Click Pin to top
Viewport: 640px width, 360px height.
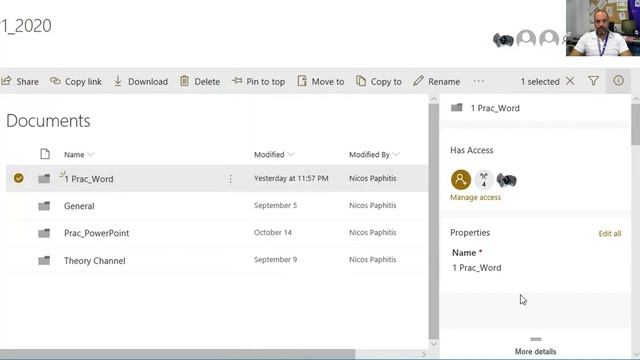tap(258, 81)
